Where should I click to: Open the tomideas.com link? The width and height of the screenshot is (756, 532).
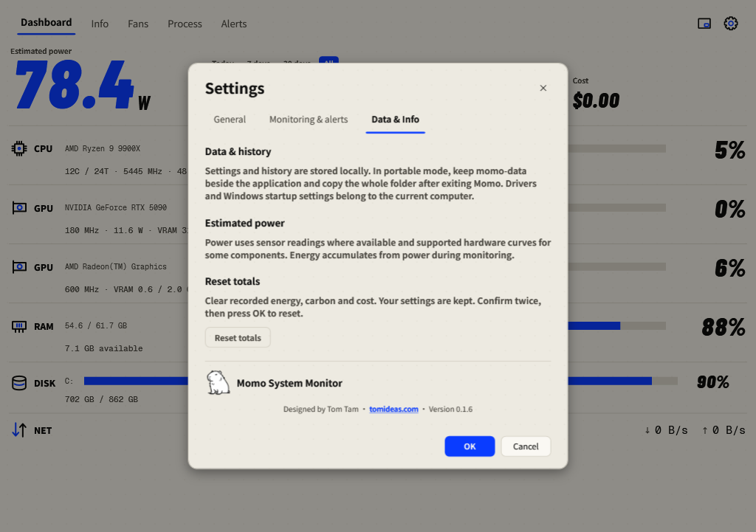click(x=394, y=409)
